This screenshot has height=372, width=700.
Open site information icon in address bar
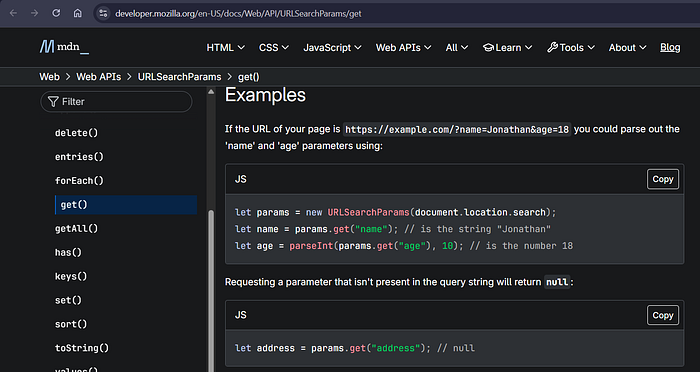(103, 13)
